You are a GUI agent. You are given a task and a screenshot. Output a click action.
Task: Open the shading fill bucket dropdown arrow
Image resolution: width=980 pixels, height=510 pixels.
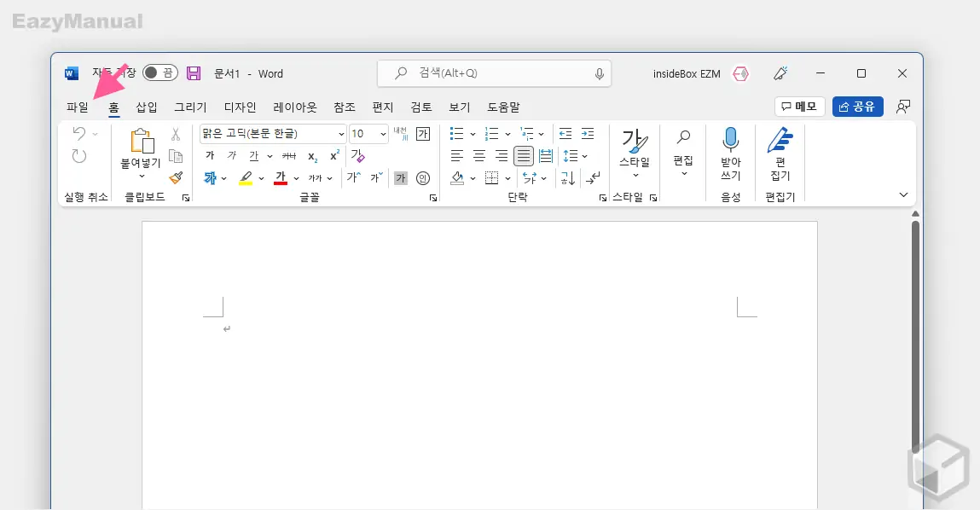point(473,179)
